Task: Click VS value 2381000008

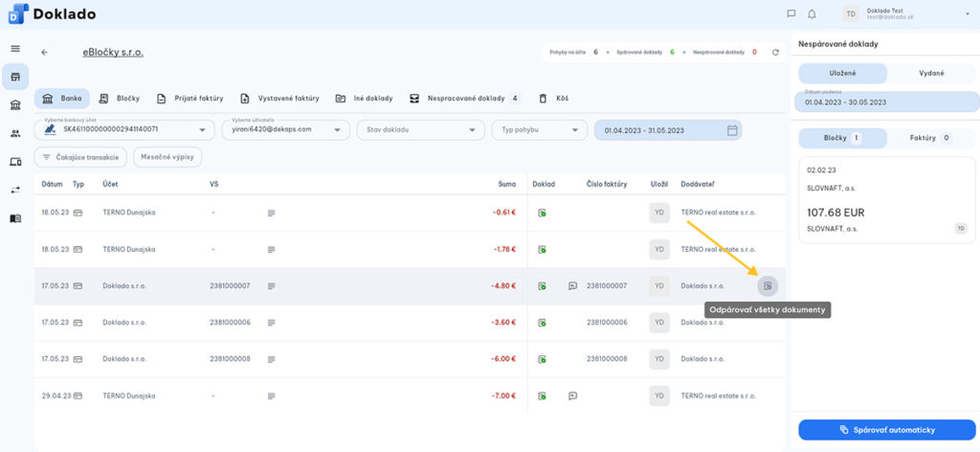Action: (x=230, y=359)
